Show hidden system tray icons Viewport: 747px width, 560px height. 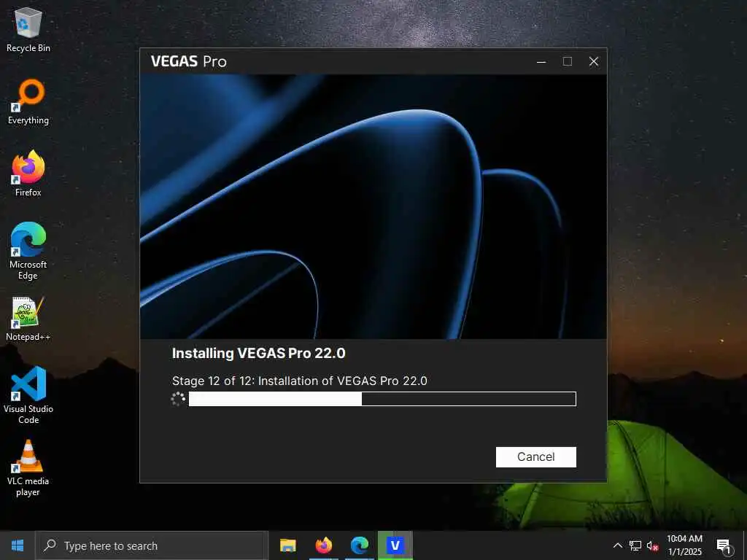point(617,545)
